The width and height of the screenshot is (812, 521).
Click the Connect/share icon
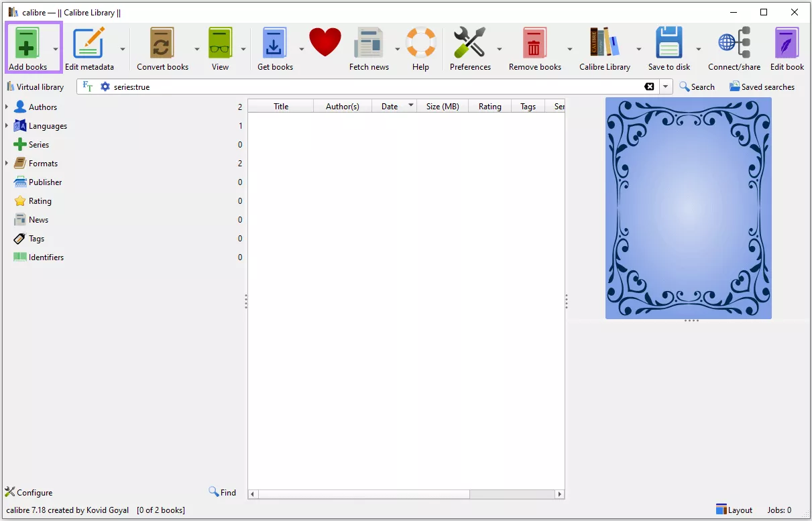(x=734, y=42)
